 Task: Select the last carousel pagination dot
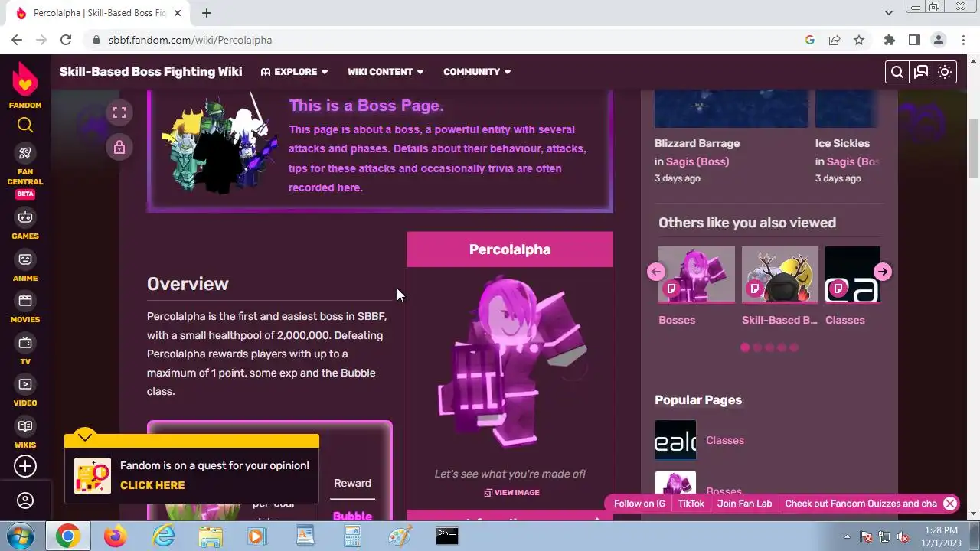tap(794, 347)
